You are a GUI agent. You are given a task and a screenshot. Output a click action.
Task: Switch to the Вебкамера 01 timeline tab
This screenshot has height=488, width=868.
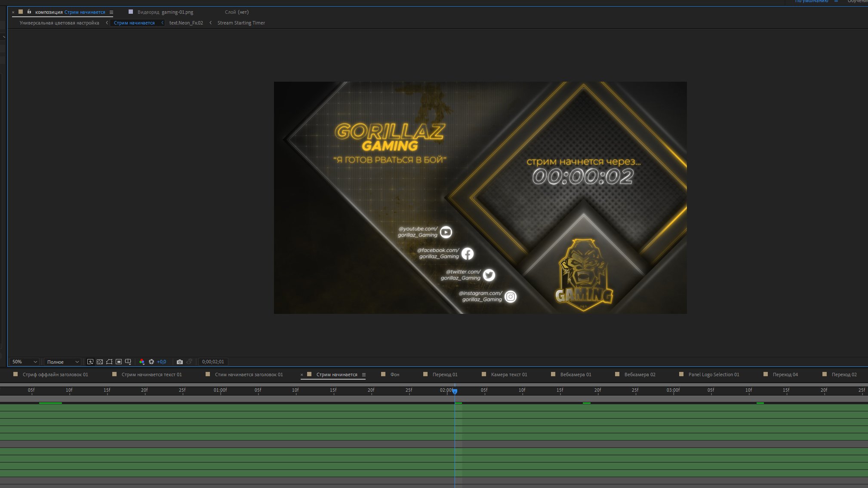(576, 374)
